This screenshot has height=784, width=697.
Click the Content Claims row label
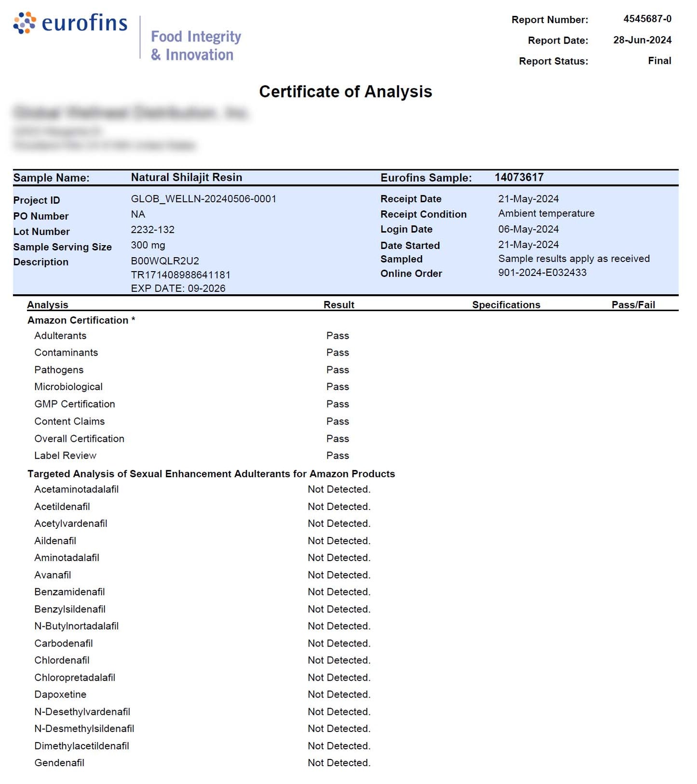(x=69, y=422)
